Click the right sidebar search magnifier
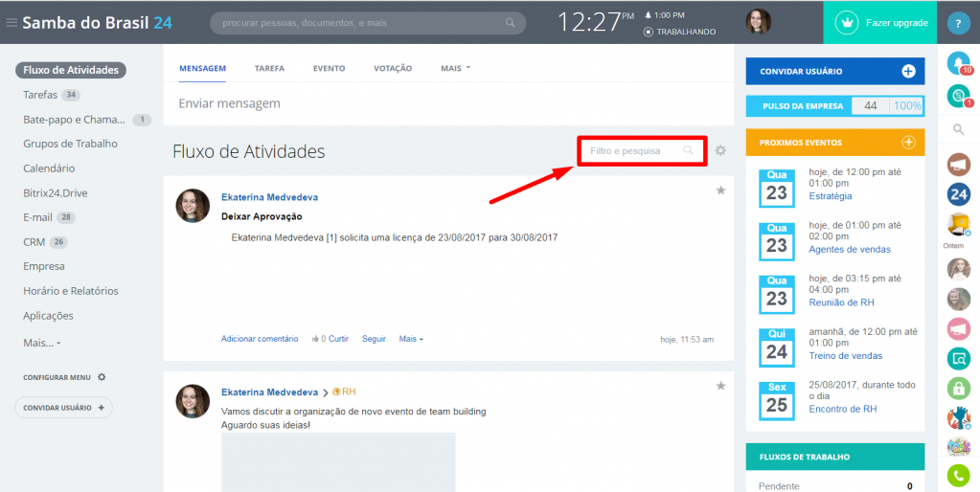 pyautogui.click(x=958, y=129)
